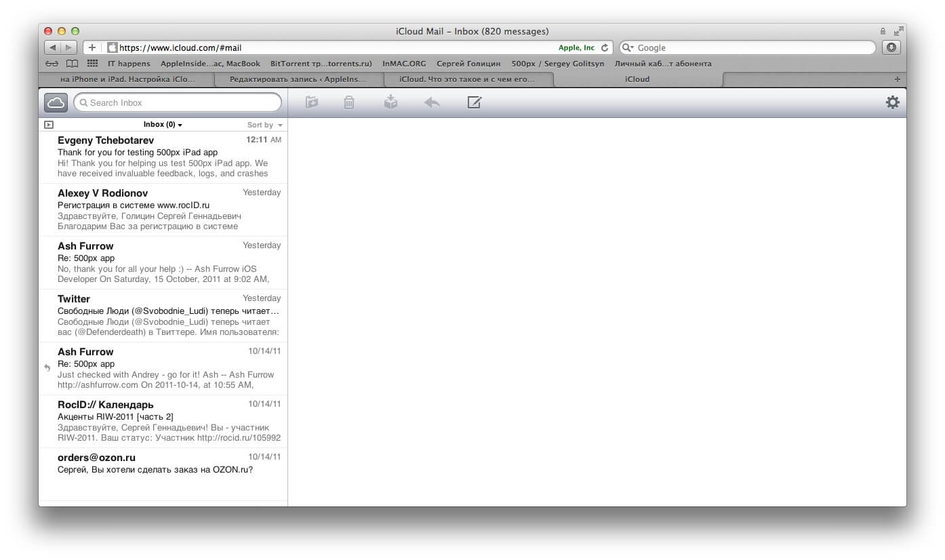
Task: Switch to the iCloud. Что это такое tab
Action: 467,79
